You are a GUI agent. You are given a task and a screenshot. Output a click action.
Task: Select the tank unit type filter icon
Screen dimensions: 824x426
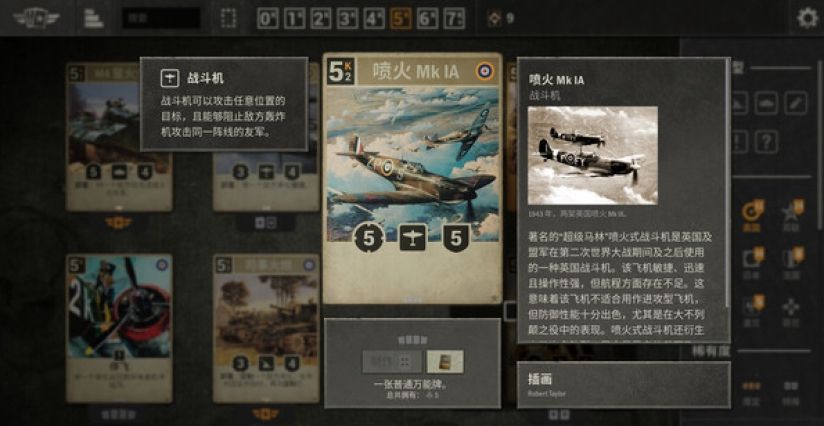[766, 103]
